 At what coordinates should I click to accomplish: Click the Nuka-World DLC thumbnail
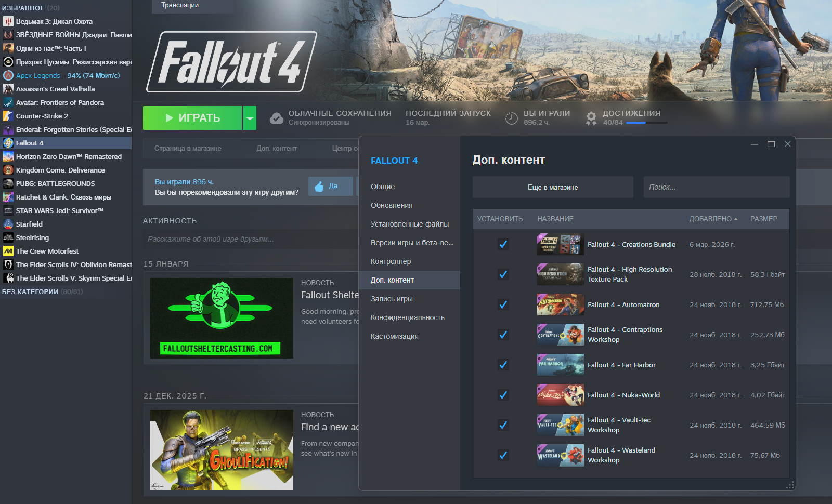point(561,395)
